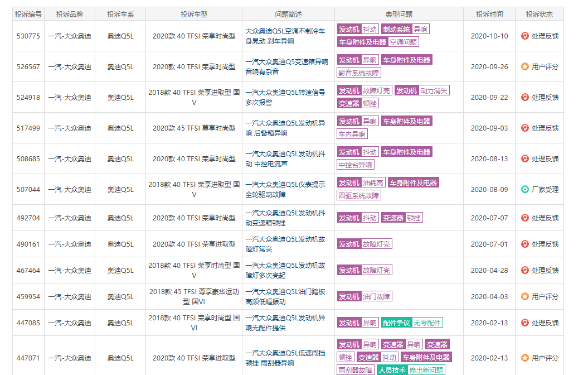Viewport: 588px width, 375px height.
Task: Open complaint 一汽大众奥迪Q5变速箱异响
Action: coord(286,67)
